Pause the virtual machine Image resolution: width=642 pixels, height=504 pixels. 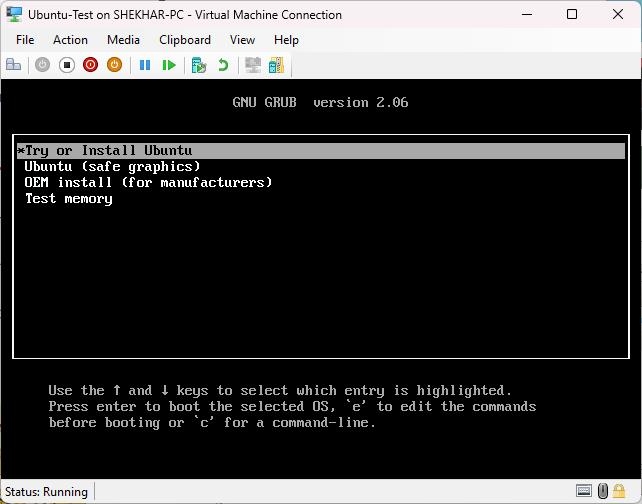(x=145, y=65)
